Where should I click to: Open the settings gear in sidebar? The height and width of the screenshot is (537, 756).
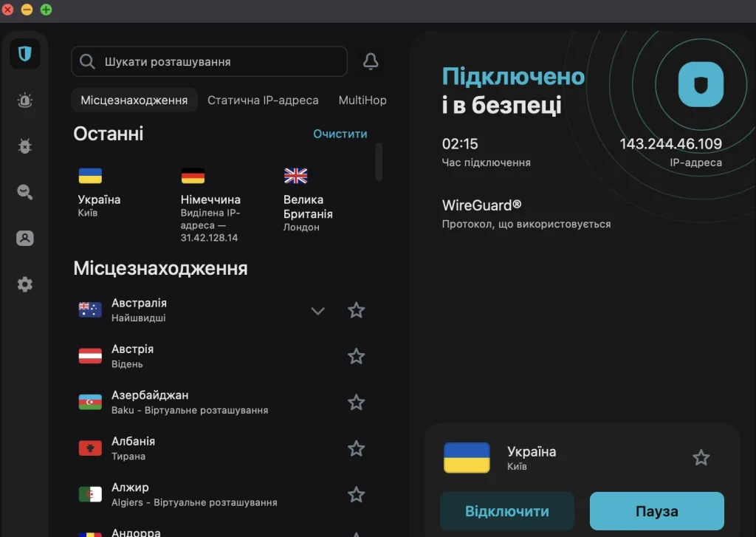pyautogui.click(x=24, y=284)
